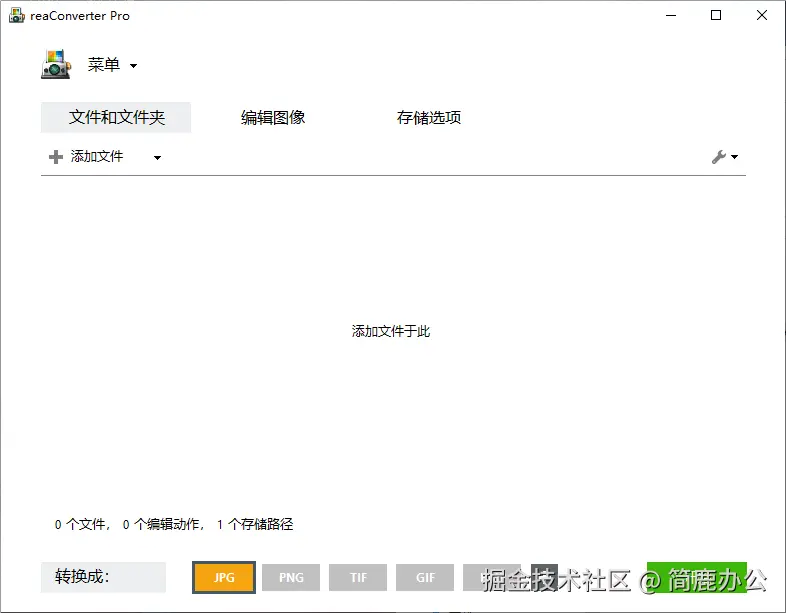Select JPG as output format
The image size is (786, 613).
(224, 577)
